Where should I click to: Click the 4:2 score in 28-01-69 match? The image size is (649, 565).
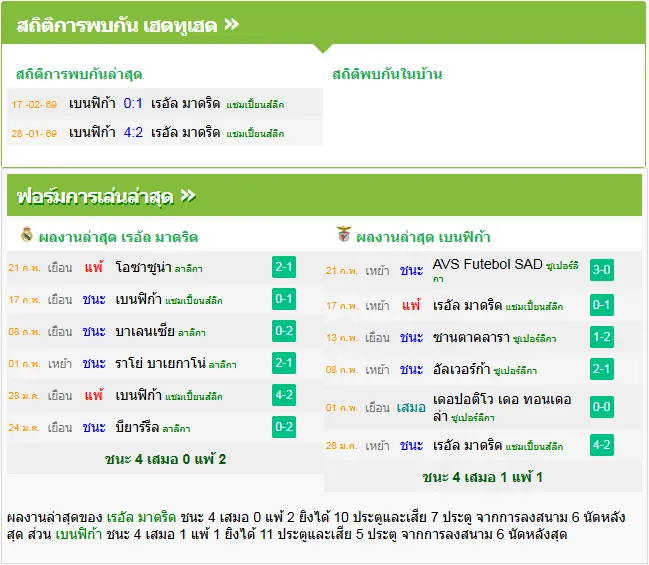point(133,132)
